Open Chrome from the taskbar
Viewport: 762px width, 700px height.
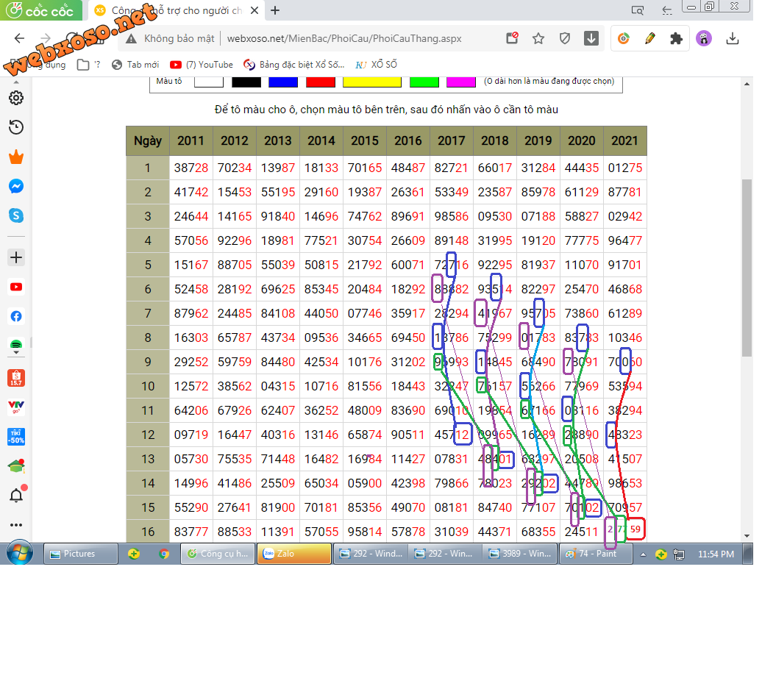pos(164,554)
